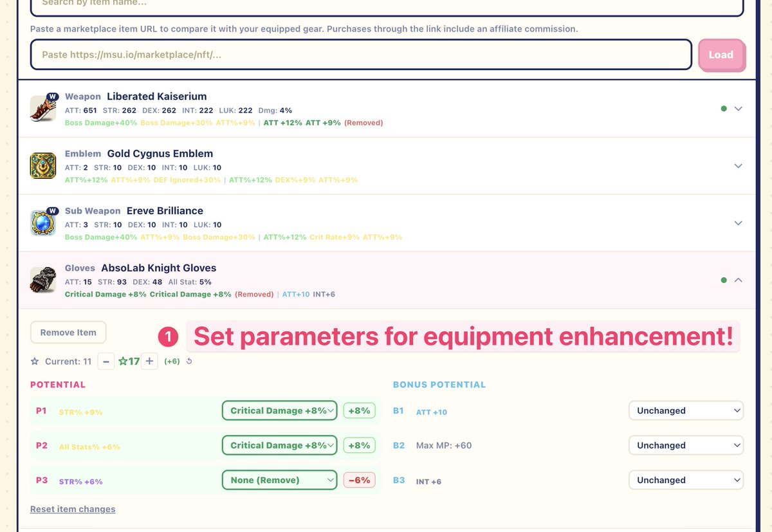Click the POTENTIAL heading
Viewport: 772px width, 532px height.
point(58,385)
